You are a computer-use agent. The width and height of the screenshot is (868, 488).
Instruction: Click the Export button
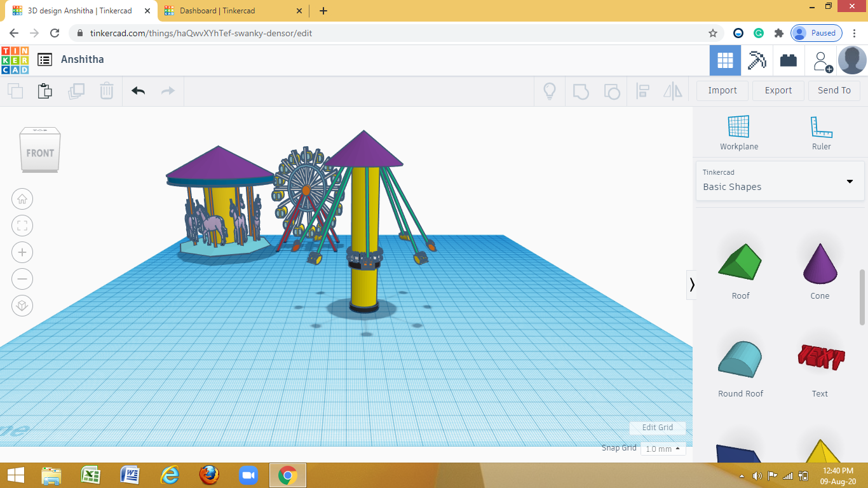[x=778, y=90]
